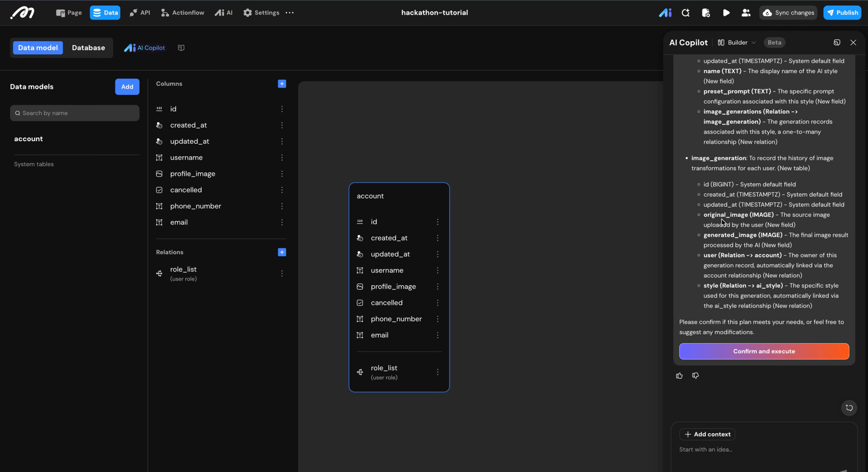Open the Actionflow tab

(x=183, y=13)
